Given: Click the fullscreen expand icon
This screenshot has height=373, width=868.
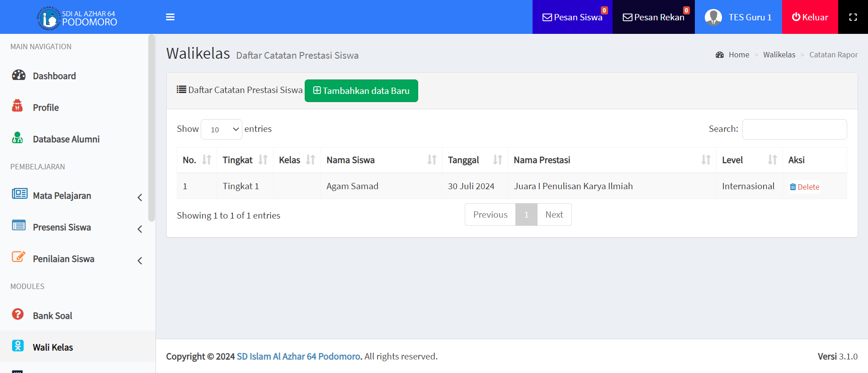Looking at the screenshot, I should click(x=853, y=17).
